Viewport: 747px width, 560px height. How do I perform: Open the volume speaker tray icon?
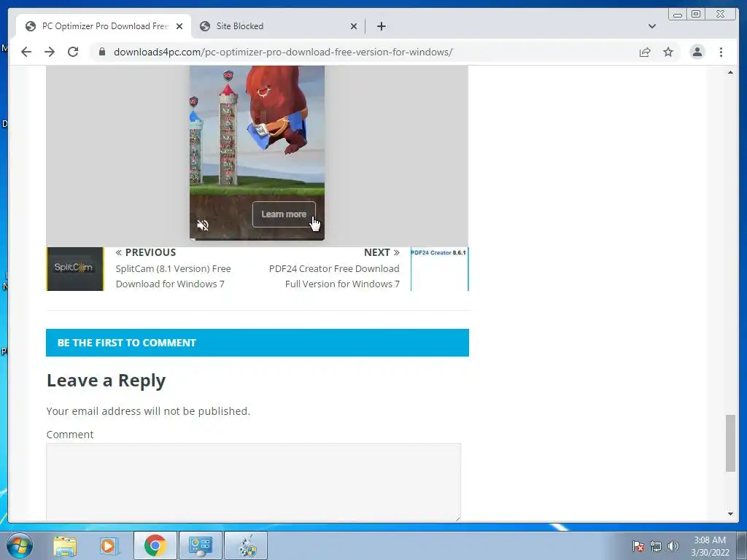coord(673,546)
